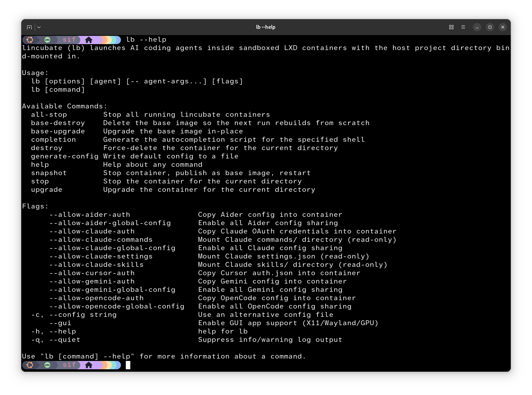Viewport: 532px width, 395px height.
Task: Click the green face icon in top prompt
Action: coord(48,40)
